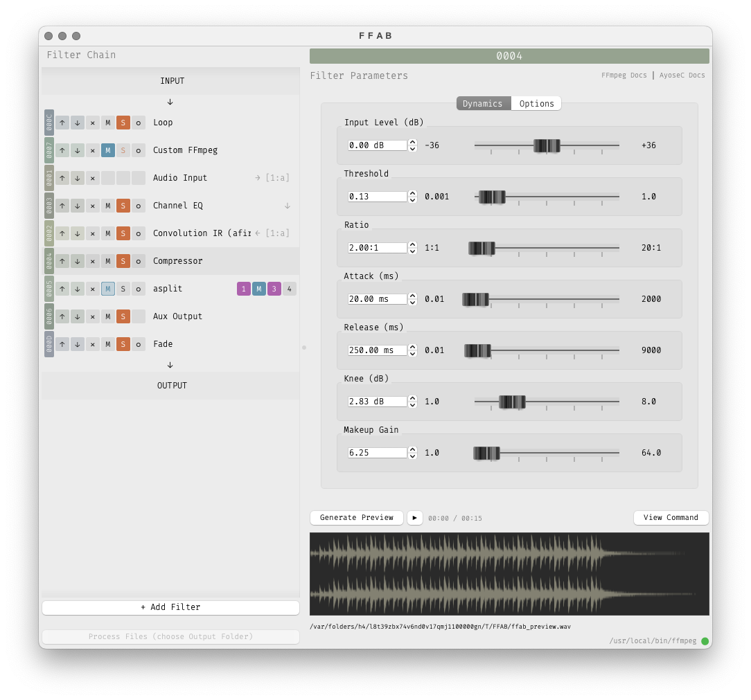Image resolution: width=751 pixels, height=700 pixels.
Task: Adjust the Ratio value stepper
Action: [x=413, y=248]
